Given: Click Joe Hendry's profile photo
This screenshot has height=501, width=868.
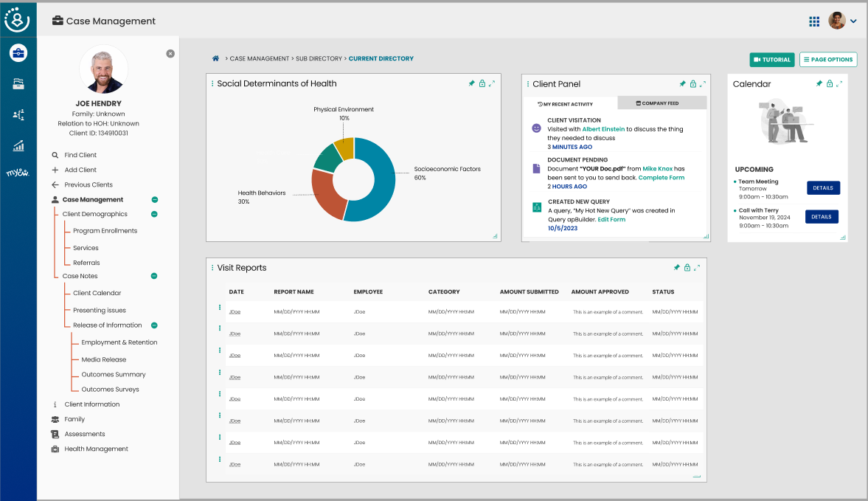Looking at the screenshot, I should [103, 69].
